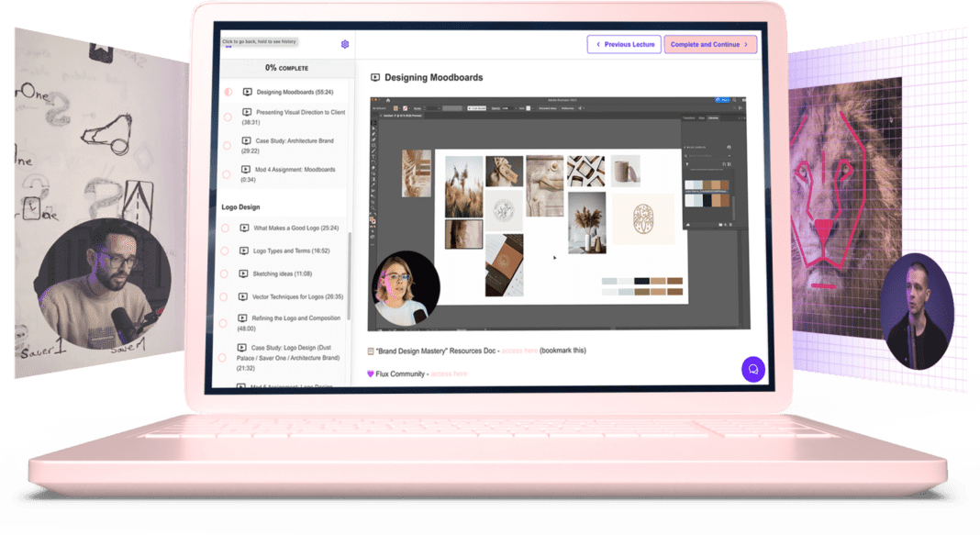Click the pampas grass vase photo on moodboard
The width and height of the screenshot is (980, 535).
coord(587,222)
